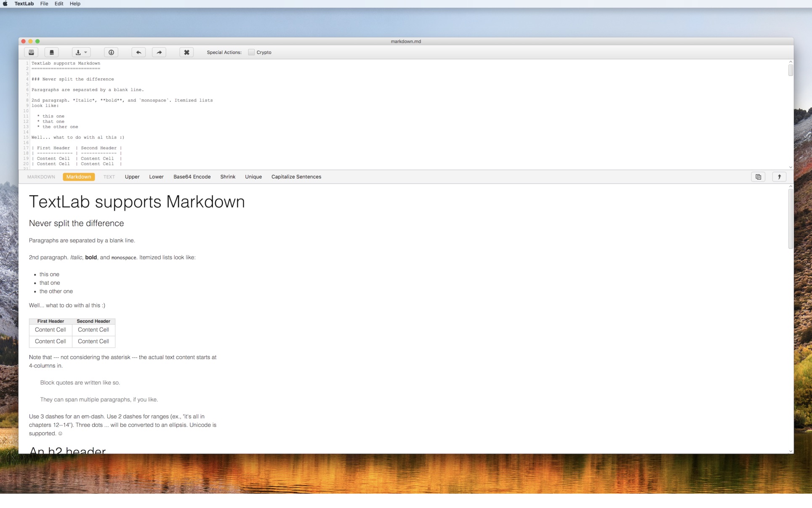Click the open file drawer icon
The image size is (812, 508).
[x=31, y=52]
